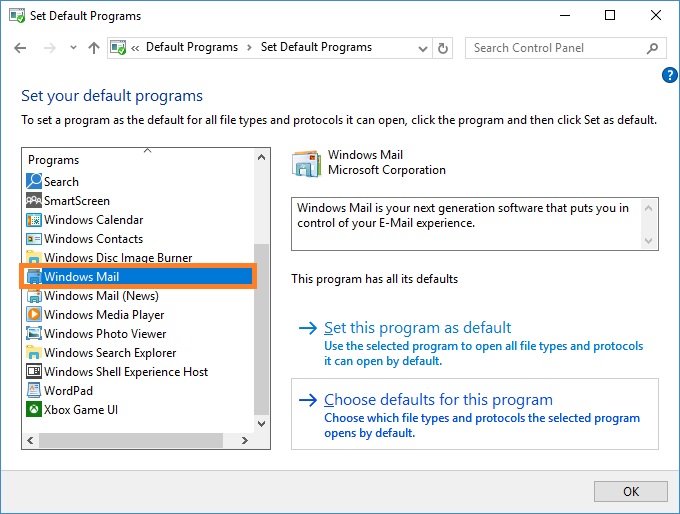The image size is (680, 514).
Task: Click the programs list horizontal scrollbar thumb
Action: click(x=131, y=441)
